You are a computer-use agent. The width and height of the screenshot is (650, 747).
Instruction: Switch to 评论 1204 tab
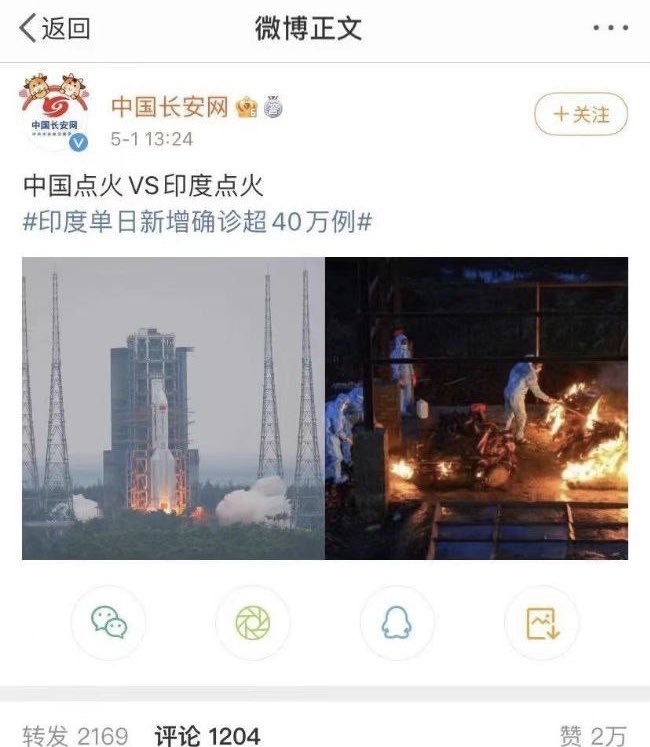(x=207, y=736)
